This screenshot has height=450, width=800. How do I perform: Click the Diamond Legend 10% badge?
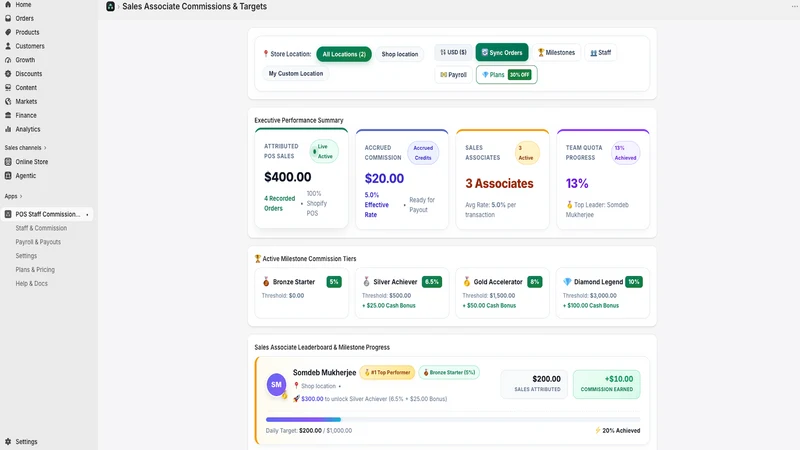634,282
